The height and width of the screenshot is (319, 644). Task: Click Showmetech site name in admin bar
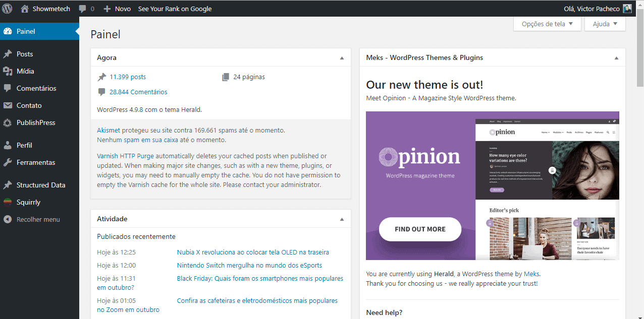(x=51, y=9)
